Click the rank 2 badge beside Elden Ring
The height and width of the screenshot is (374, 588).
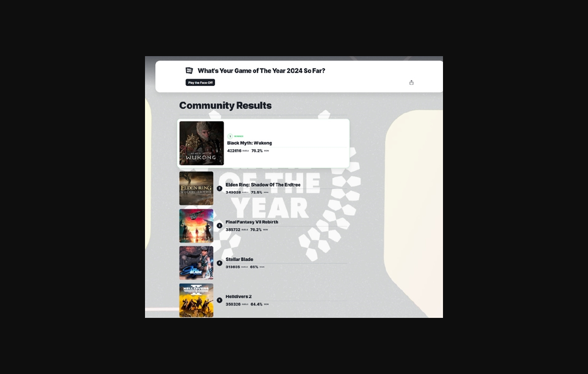pyautogui.click(x=220, y=188)
